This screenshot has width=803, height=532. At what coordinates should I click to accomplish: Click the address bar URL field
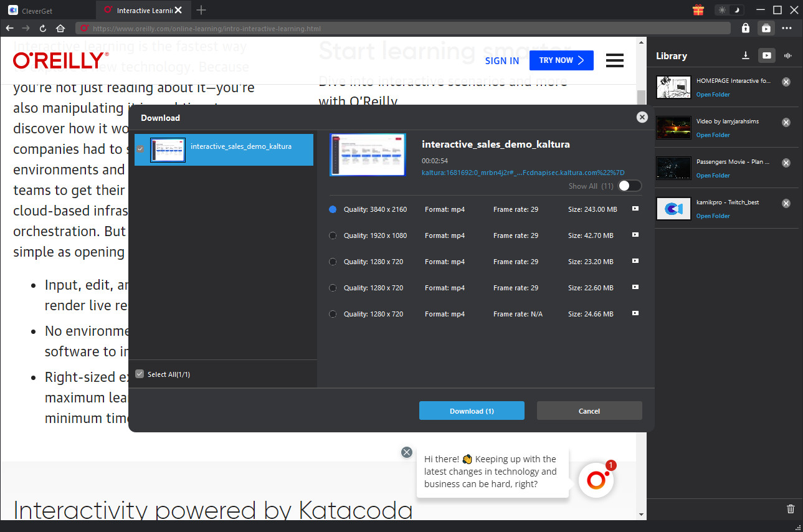pos(405,28)
